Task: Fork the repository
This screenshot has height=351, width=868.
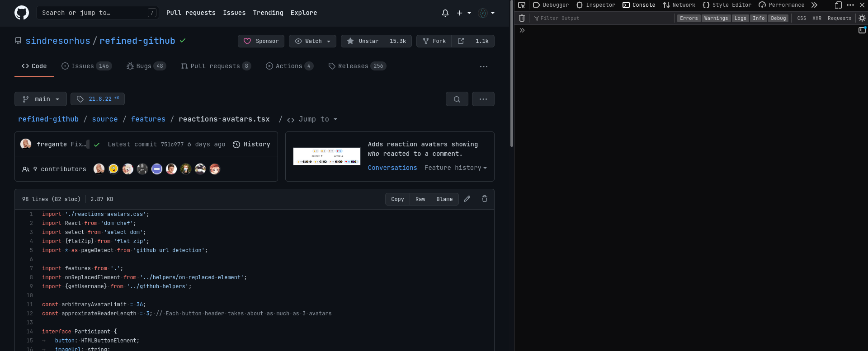Action: click(434, 41)
